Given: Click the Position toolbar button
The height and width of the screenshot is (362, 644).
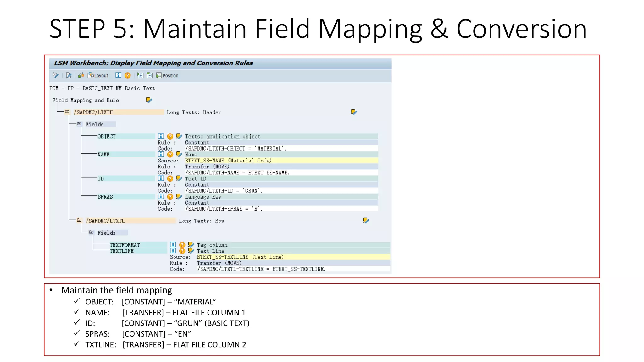Looking at the screenshot, I should [167, 75].
